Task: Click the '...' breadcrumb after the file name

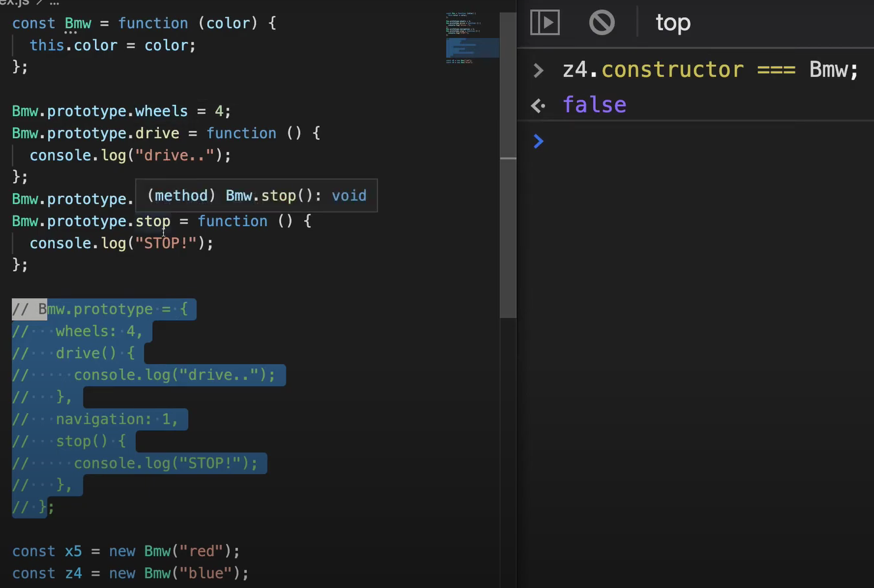Action: click(55, 3)
